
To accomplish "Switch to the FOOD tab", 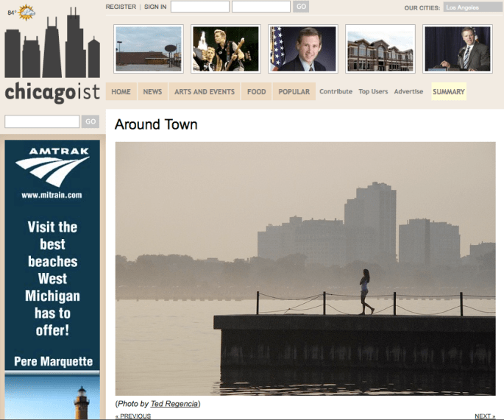I will coord(257,92).
